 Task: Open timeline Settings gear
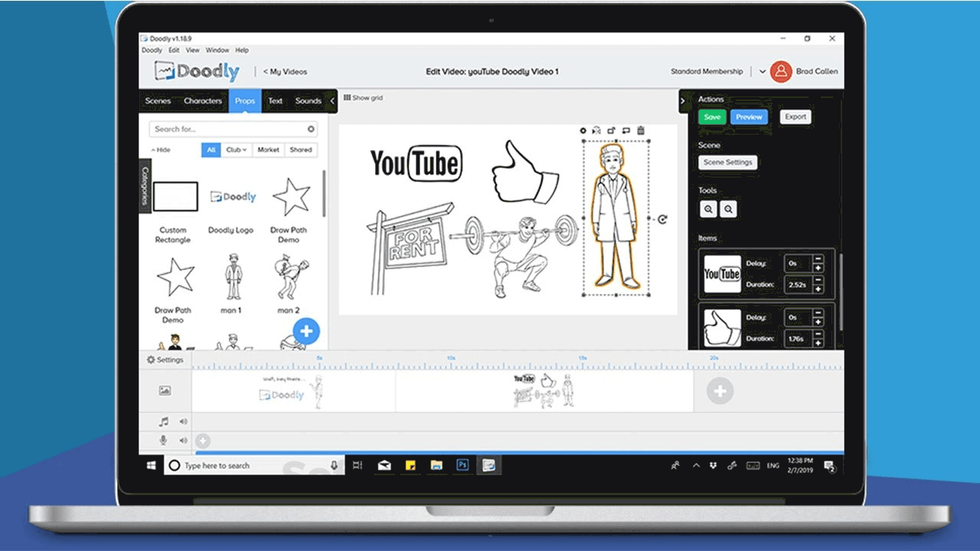click(165, 360)
